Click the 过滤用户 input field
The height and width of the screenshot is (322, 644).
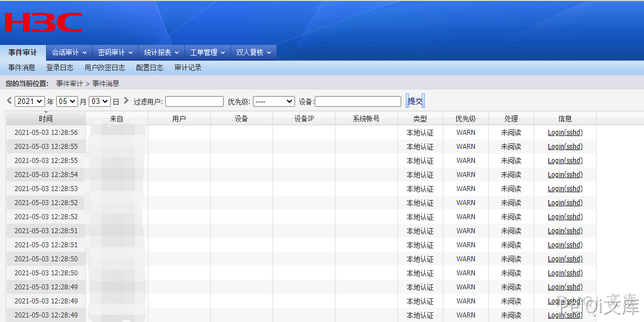(194, 102)
